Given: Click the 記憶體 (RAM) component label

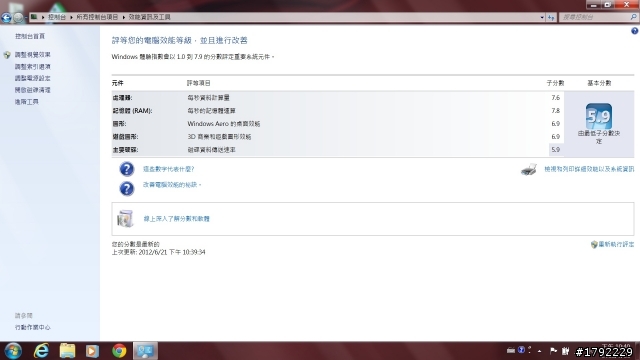Looking at the screenshot, I should tap(132, 111).
